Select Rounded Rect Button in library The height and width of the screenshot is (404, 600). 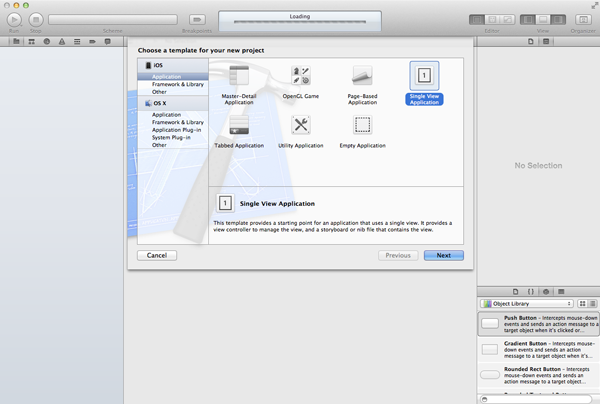tap(538, 375)
